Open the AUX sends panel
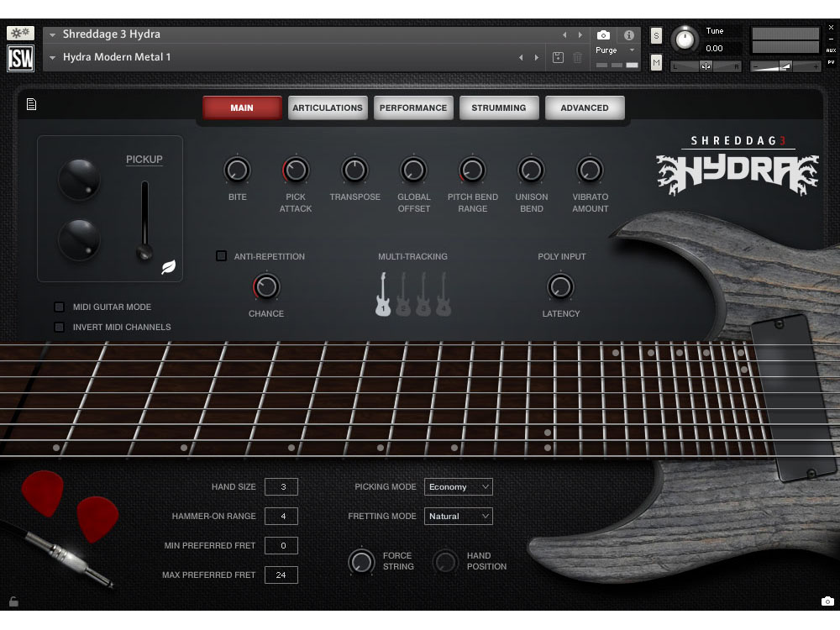The image size is (840, 630). coord(831,50)
